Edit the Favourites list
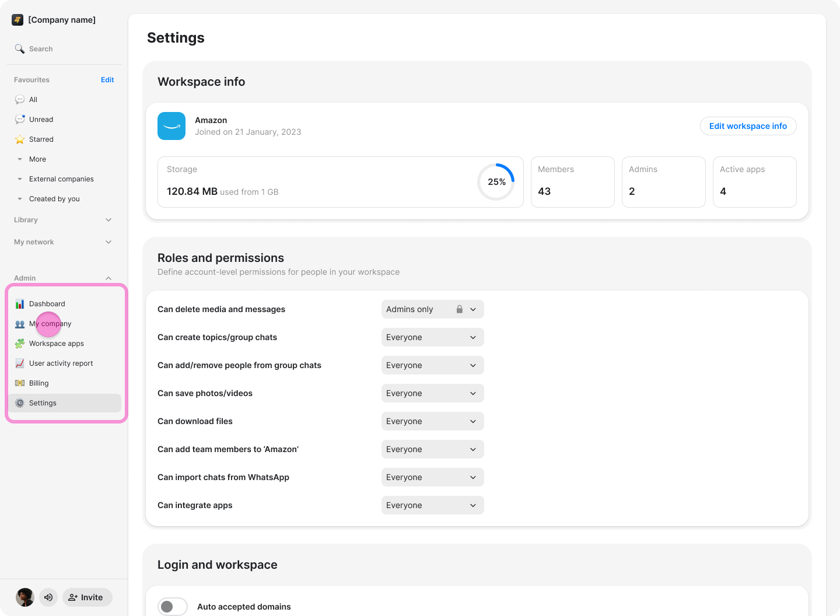This screenshot has height=616, width=840. (107, 80)
